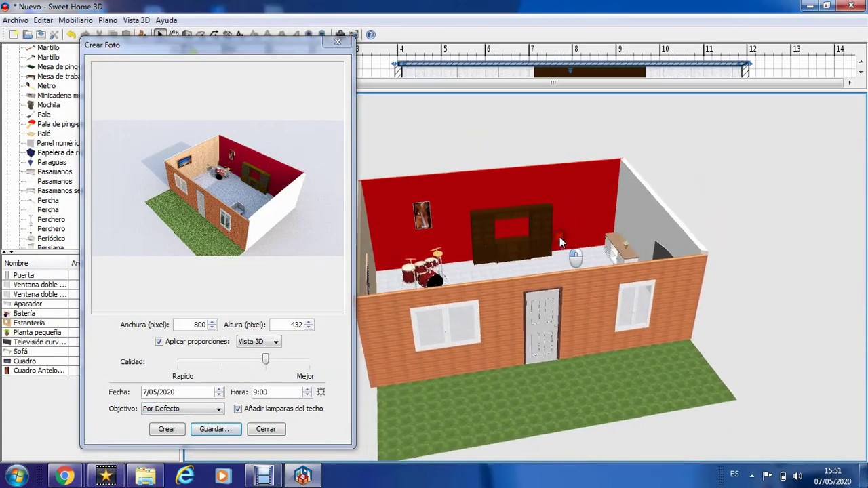Click the Zoom in magnifier icon
The image size is (868, 488).
[309, 34]
